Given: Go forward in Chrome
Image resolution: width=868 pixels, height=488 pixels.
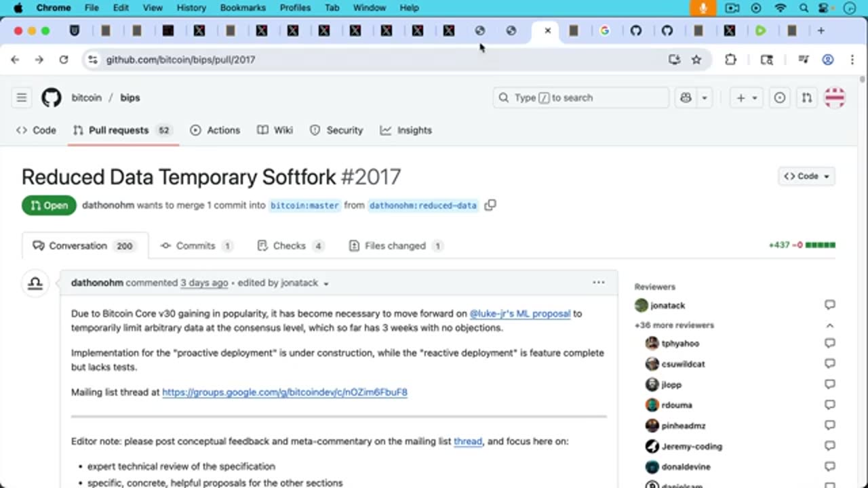Looking at the screenshot, I should coord(39,60).
